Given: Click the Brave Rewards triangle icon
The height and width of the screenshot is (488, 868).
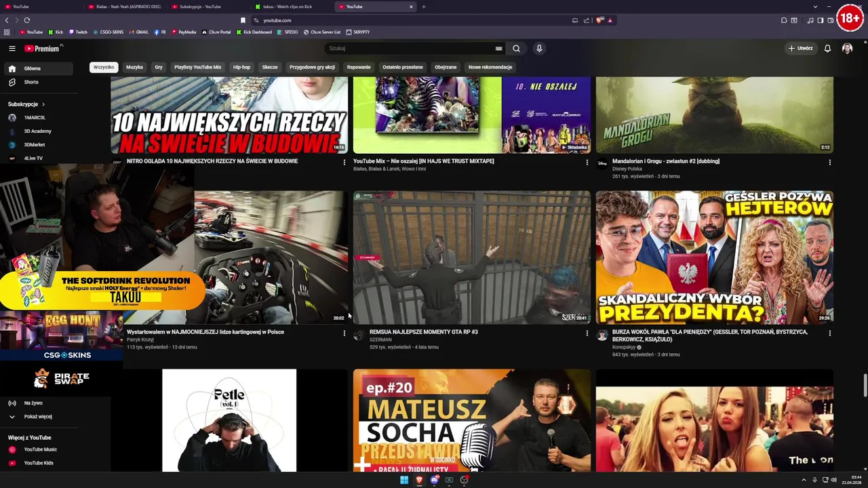Looking at the screenshot, I should 610,20.
